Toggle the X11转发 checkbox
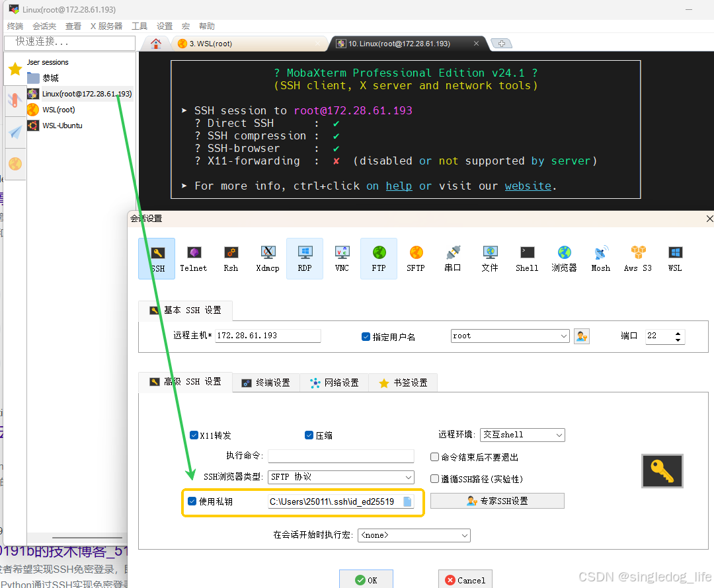Screen dimensions: 714x588 (194, 435)
